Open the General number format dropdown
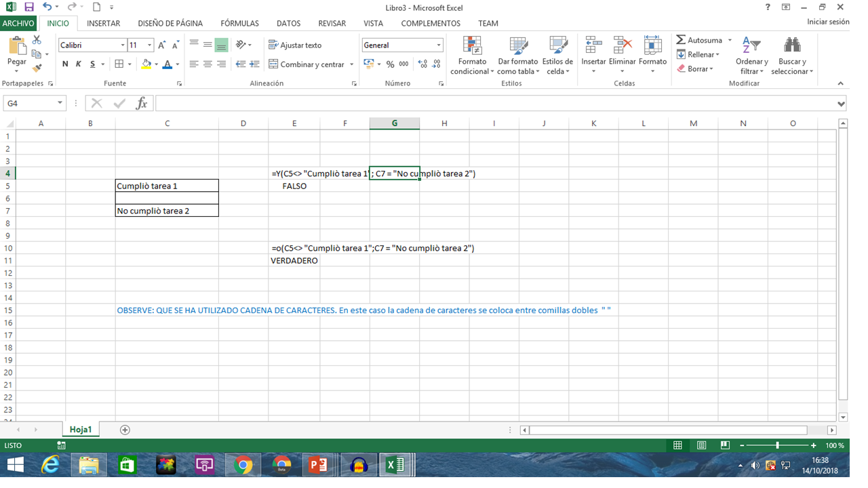The height and width of the screenshot is (488, 868). [x=438, y=45]
